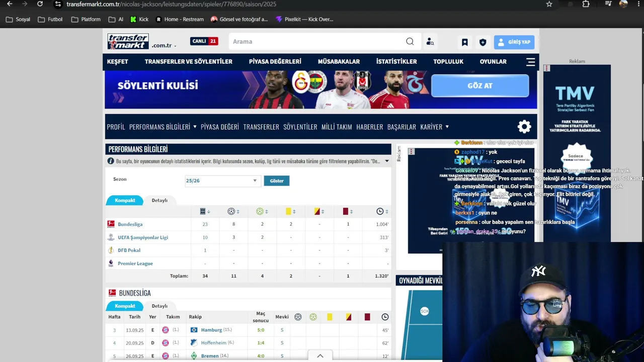The image size is (644, 362).
Task: Open the PROFİL player tab
Action: pyautogui.click(x=116, y=127)
